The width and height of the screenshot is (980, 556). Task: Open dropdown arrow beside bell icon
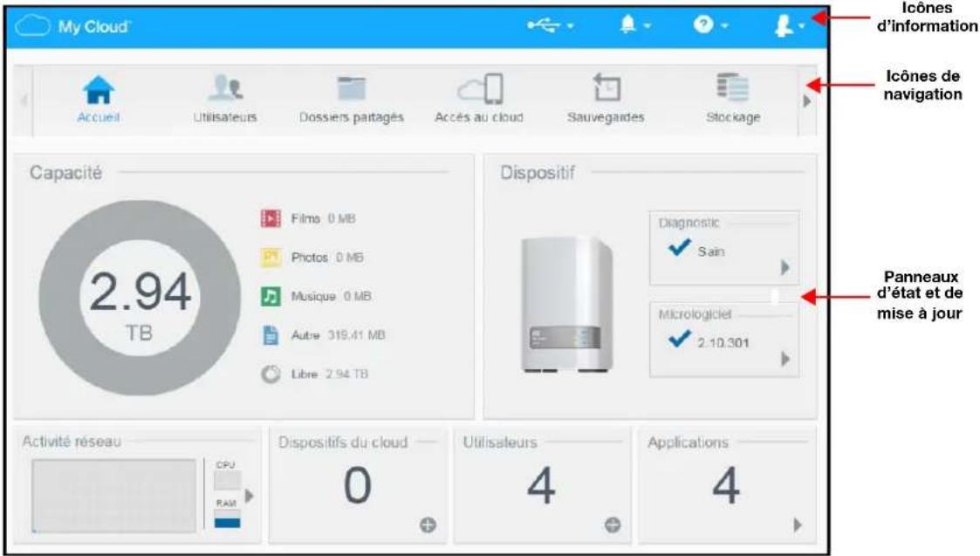pyautogui.click(x=647, y=26)
